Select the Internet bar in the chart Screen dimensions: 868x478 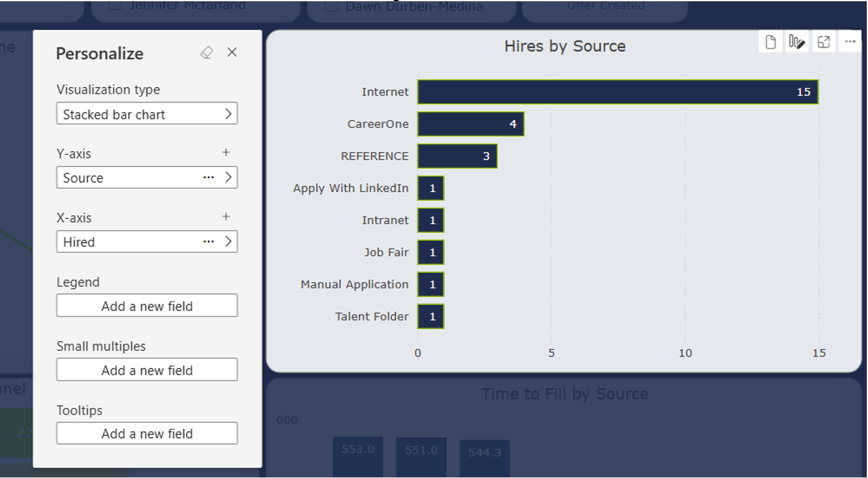coord(617,92)
